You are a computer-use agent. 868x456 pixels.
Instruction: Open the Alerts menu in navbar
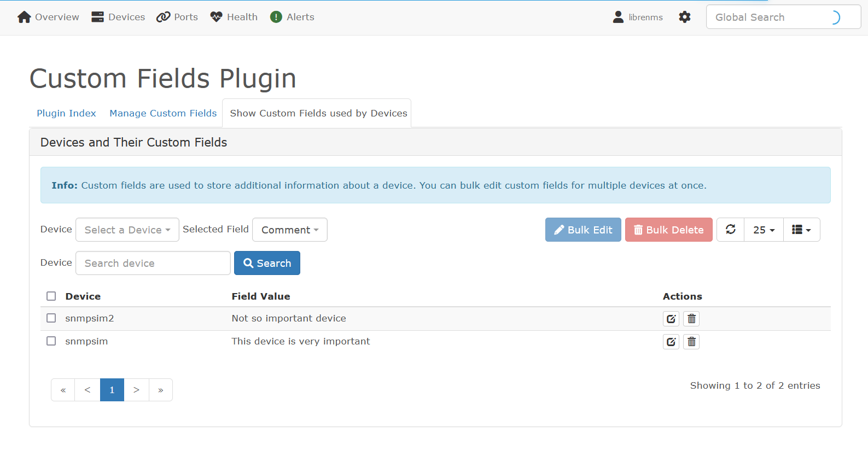click(292, 17)
